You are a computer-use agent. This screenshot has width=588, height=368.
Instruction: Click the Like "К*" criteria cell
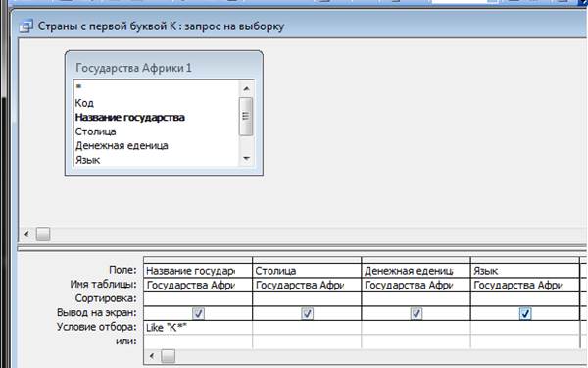point(198,328)
